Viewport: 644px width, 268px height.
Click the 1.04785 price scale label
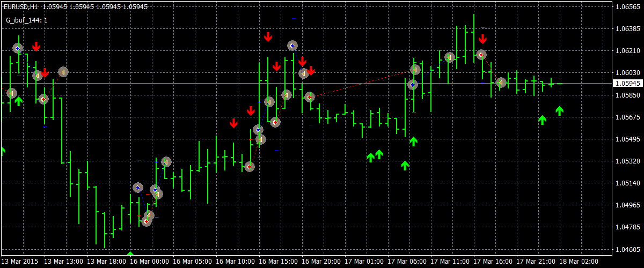pos(627,227)
